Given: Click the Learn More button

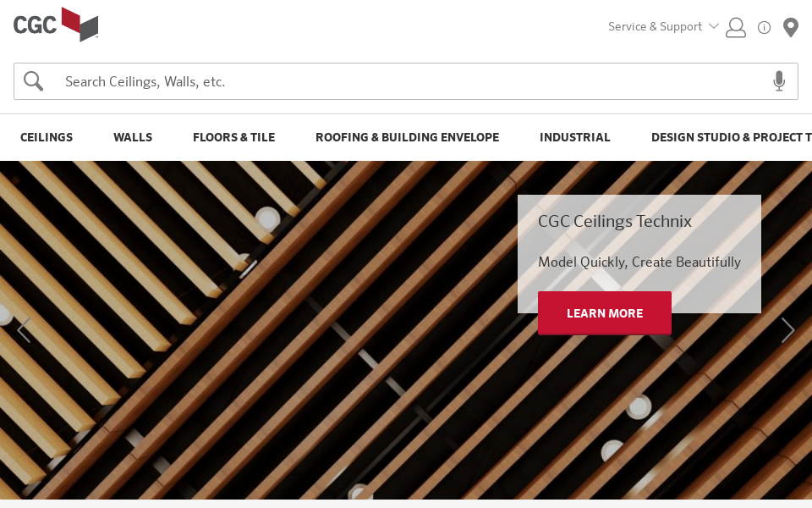Looking at the screenshot, I should [605, 313].
